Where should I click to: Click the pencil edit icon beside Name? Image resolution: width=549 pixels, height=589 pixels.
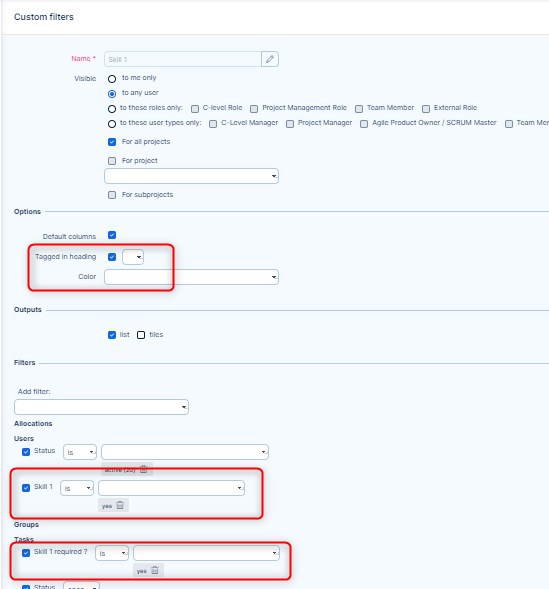[270, 59]
